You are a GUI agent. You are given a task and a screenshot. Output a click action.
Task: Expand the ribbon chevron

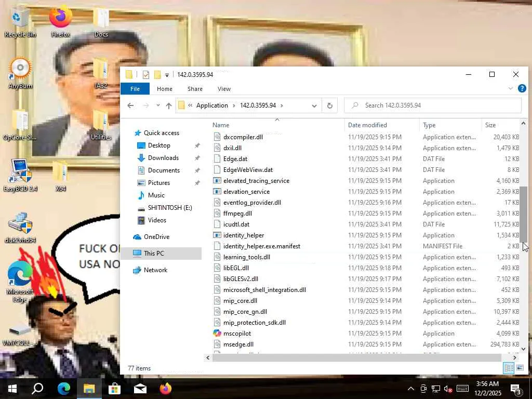[510, 88]
